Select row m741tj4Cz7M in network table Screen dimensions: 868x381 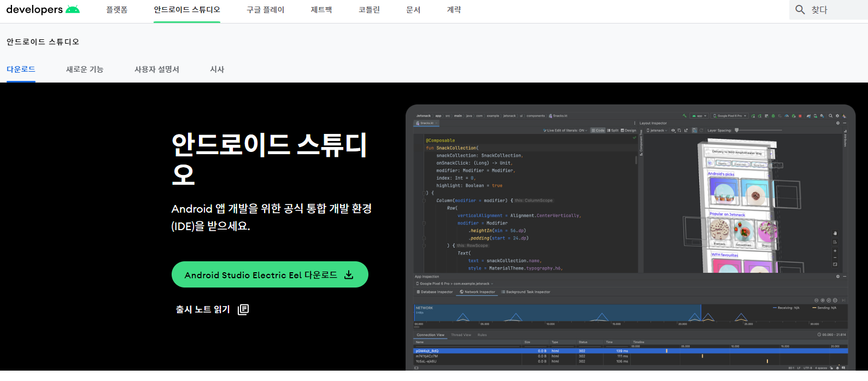click(630, 356)
